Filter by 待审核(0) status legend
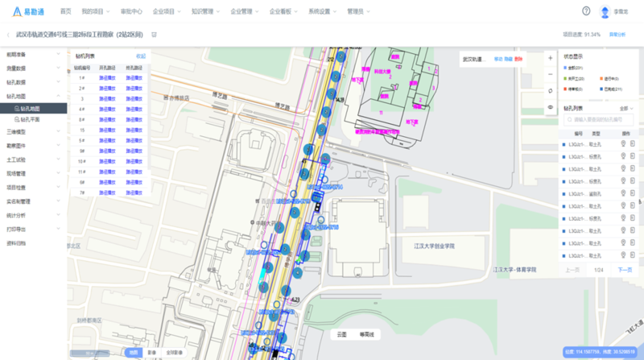644x360 pixels. [573, 89]
